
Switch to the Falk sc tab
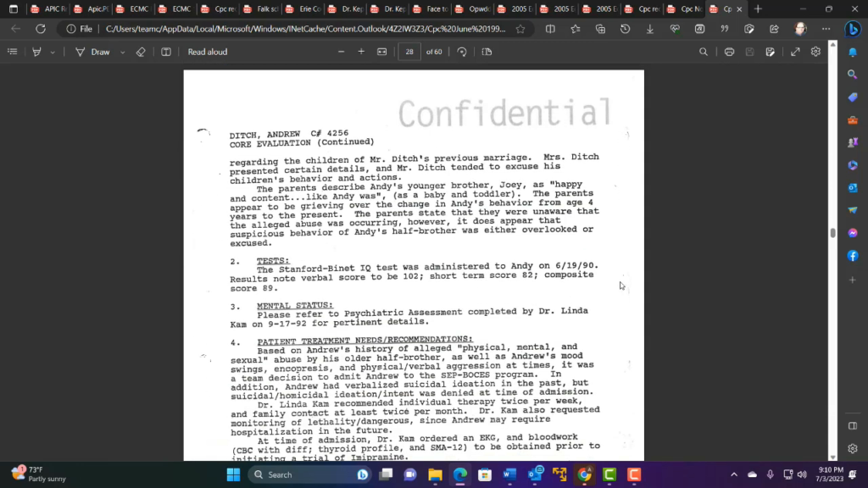coord(261,8)
